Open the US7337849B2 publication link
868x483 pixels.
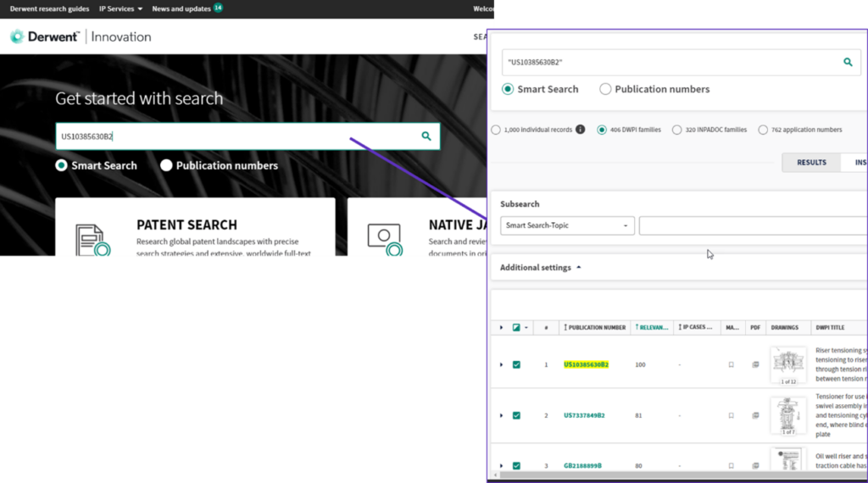pos(584,415)
